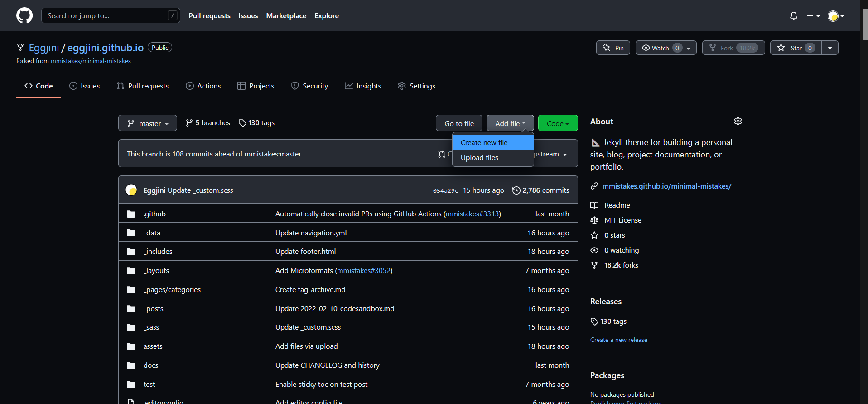The image size is (868, 404).
Task: Open the Projects tab
Action: (x=256, y=86)
